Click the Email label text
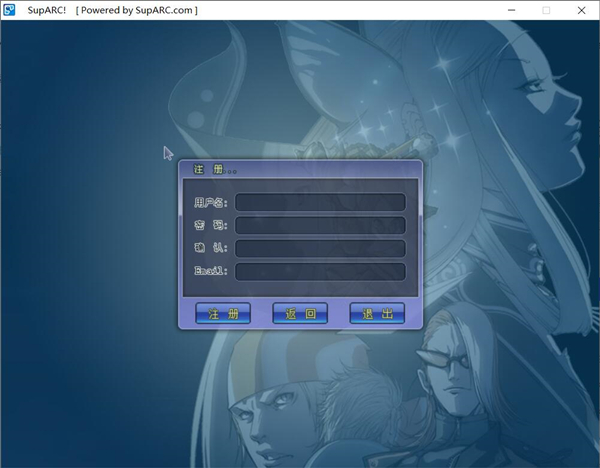The height and width of the screenshot is (468, 600). [x=211, y=271]
